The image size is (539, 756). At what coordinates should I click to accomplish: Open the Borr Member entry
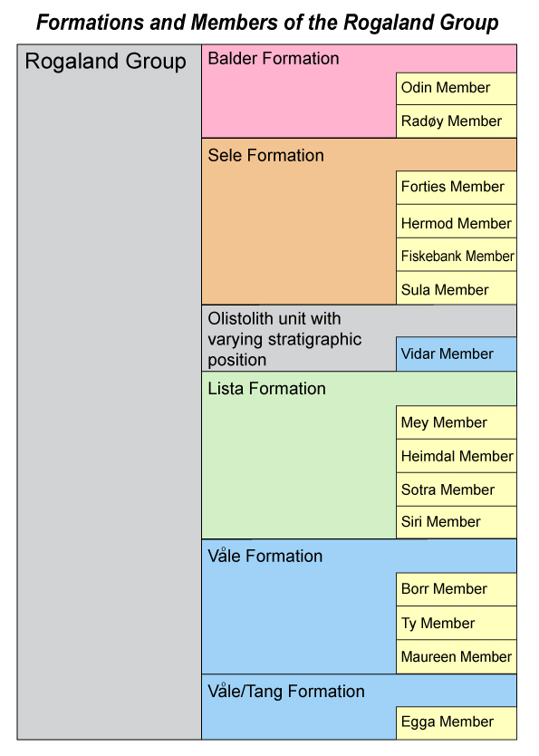tap(457, 589)
